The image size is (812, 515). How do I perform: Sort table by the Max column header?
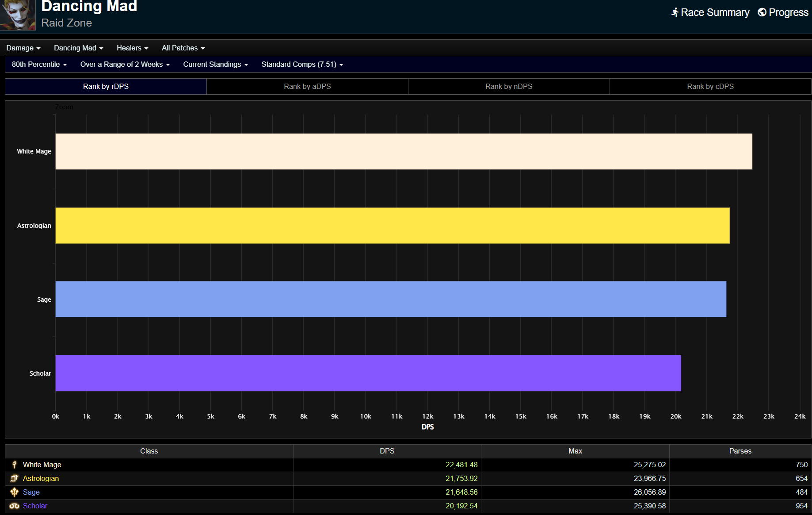point(575,451)
